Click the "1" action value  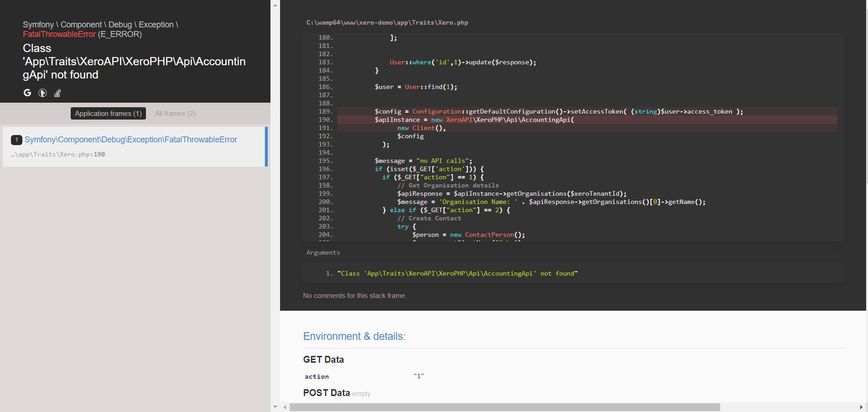(419, 376)
